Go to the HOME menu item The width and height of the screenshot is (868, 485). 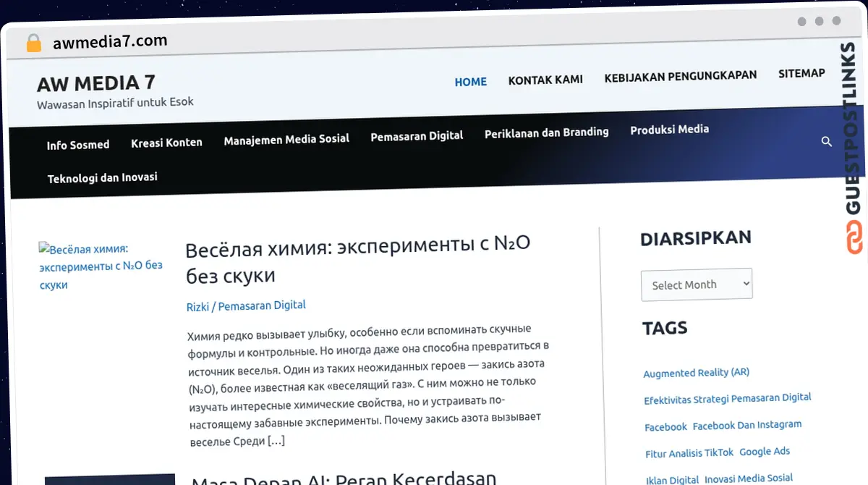(x=470, y=82)
